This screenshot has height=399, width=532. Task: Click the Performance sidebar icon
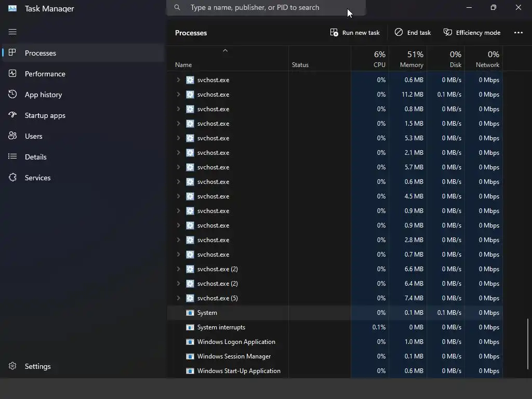pos(12,73)
